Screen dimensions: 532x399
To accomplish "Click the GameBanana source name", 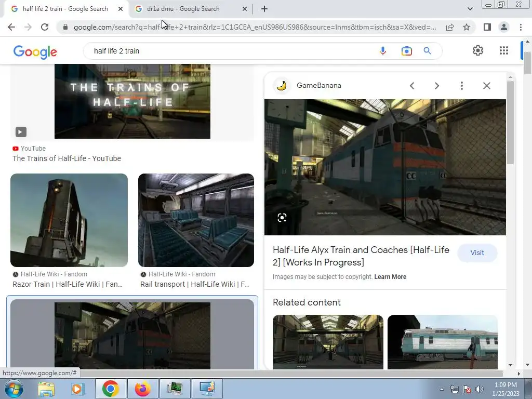I will (319, 86).
